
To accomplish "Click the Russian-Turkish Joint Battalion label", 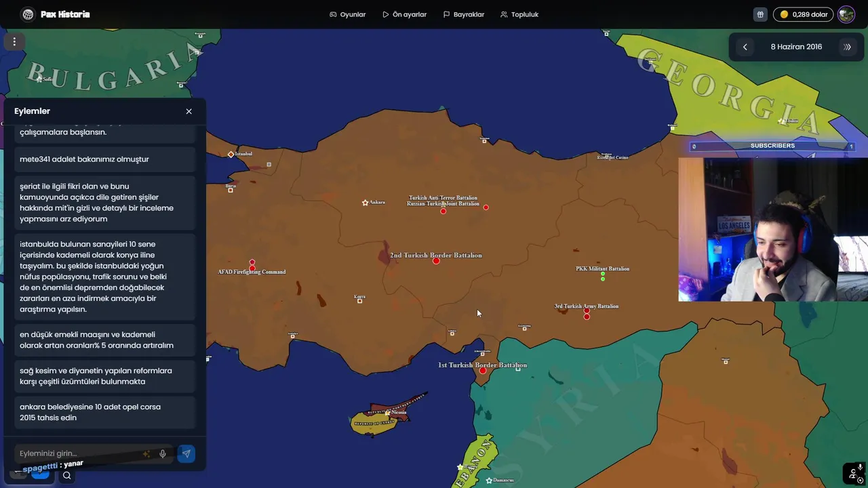I will pyautogui.click(x=443, y=203).
